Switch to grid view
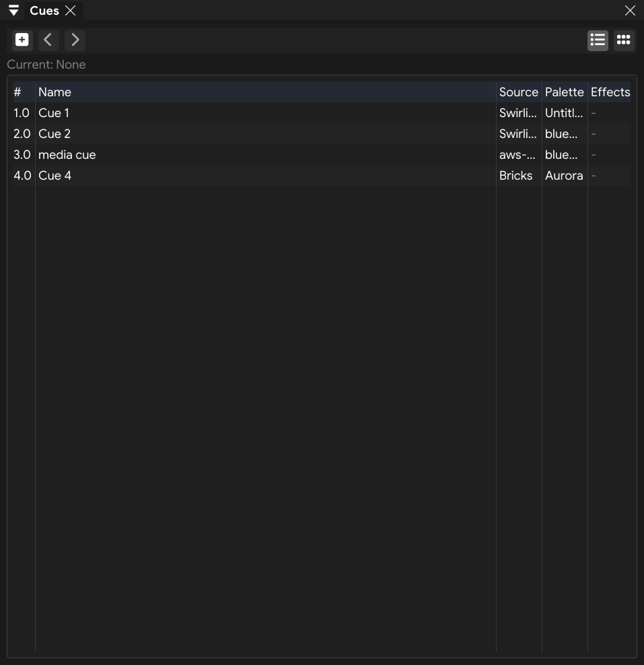The height and width of the screenshot is (665, 644). pyautogui.click(x=624, y=40)
